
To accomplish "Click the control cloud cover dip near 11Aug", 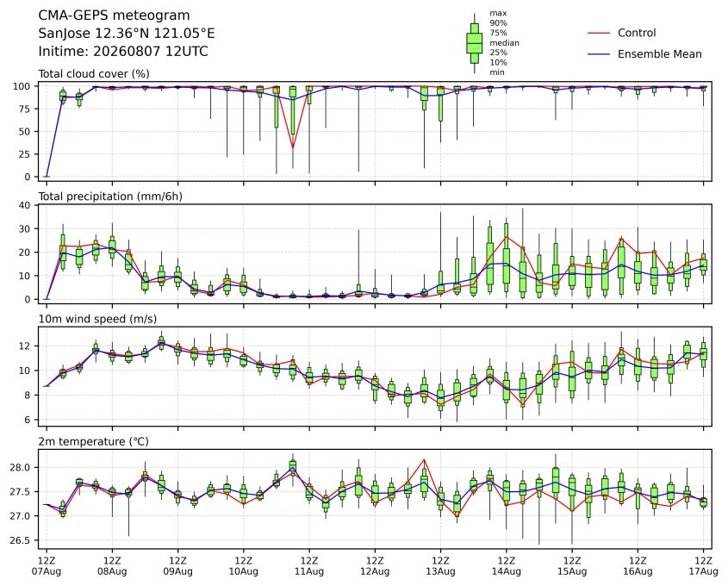I will (293, 147).
